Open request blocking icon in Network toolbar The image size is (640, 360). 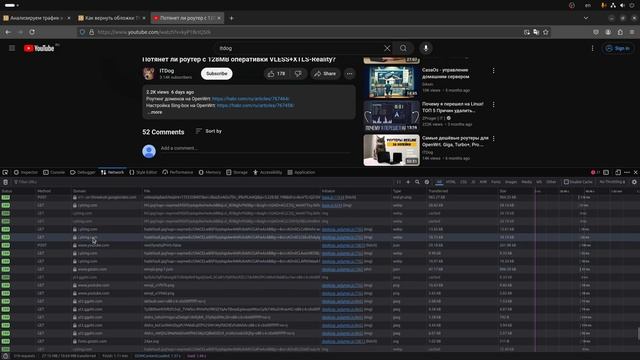pos(427,182)
